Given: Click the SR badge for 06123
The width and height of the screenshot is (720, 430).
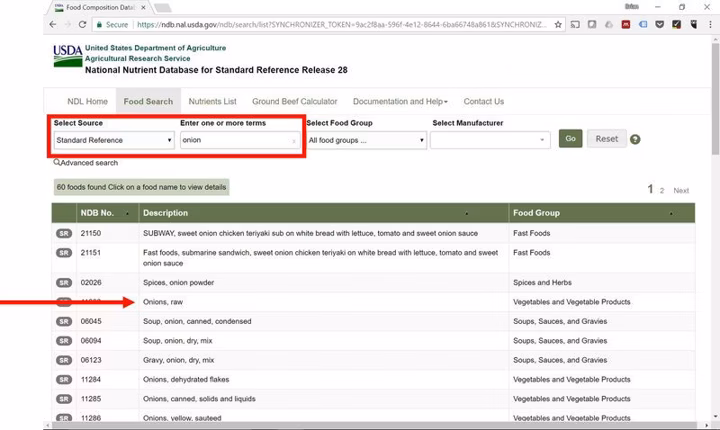Looking at the screenshot, I should click(64, 360).
